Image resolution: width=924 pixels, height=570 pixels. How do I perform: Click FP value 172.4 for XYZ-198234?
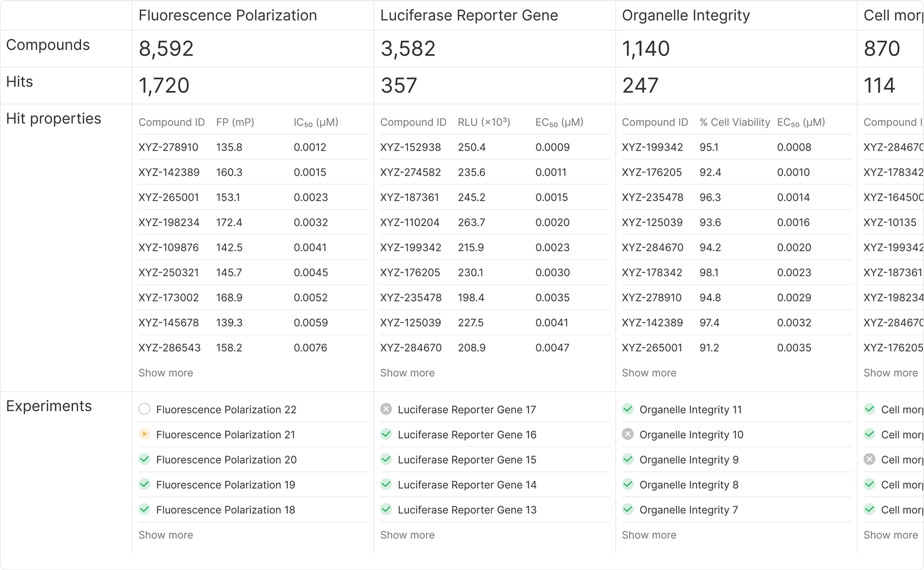(229, 222)
